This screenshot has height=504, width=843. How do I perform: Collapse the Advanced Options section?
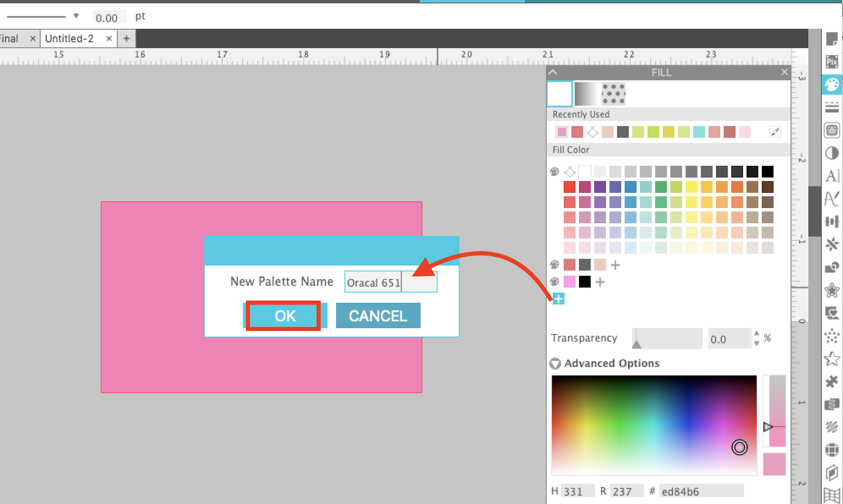556,363
